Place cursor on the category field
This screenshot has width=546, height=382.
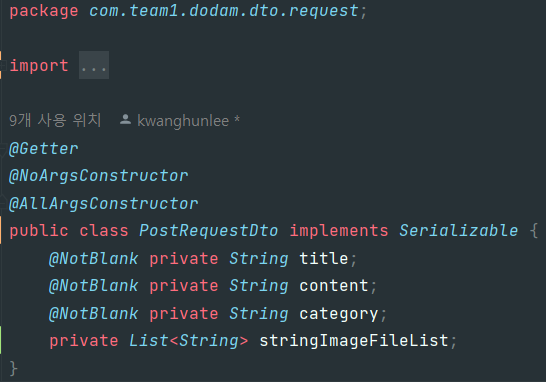click(x=338, y=314)
